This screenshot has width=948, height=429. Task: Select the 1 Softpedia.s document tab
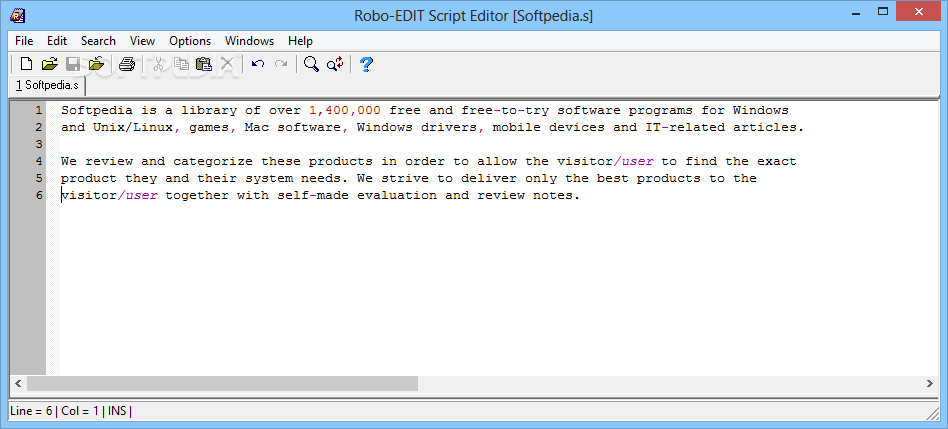(x=47, y=85)
